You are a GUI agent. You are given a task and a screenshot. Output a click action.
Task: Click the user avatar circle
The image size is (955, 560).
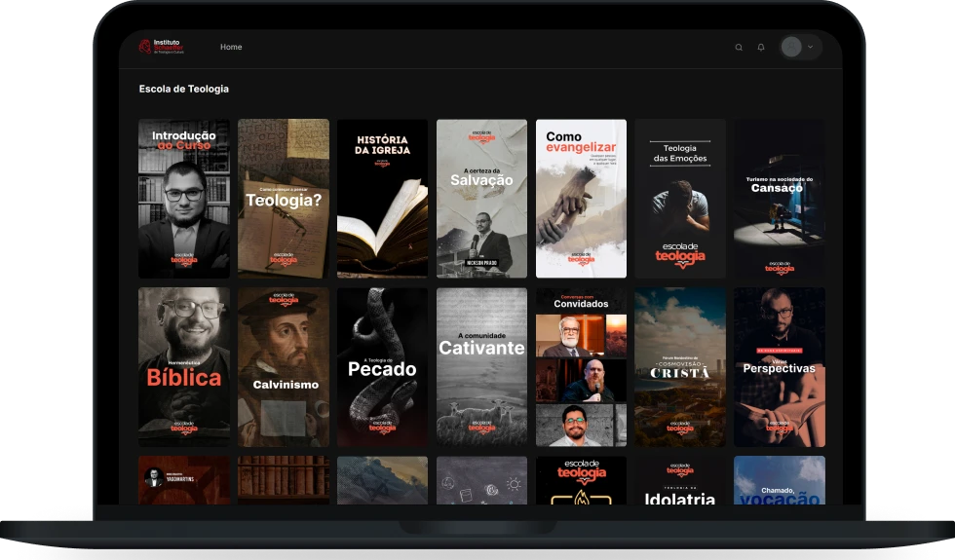coord(791,47)
